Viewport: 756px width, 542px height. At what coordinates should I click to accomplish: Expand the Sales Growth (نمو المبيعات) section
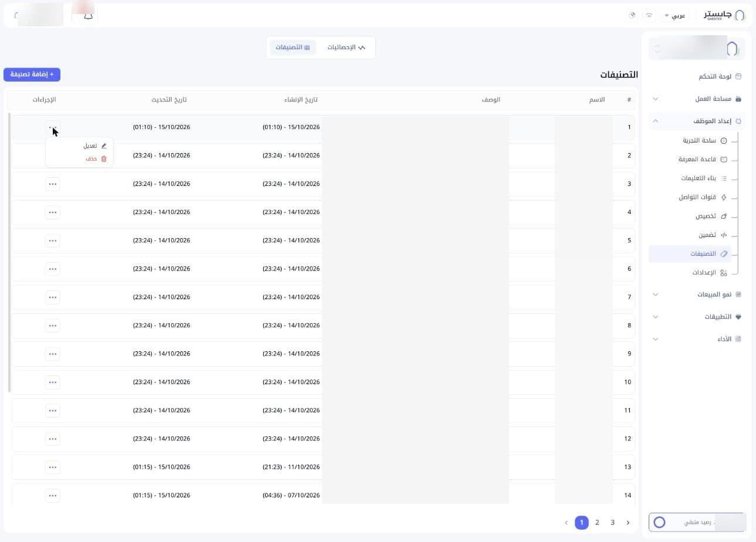[697, 294]
